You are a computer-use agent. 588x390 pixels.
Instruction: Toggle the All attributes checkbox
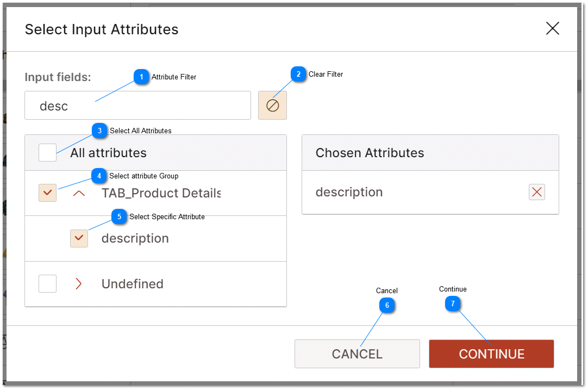[x=47, y=152]
